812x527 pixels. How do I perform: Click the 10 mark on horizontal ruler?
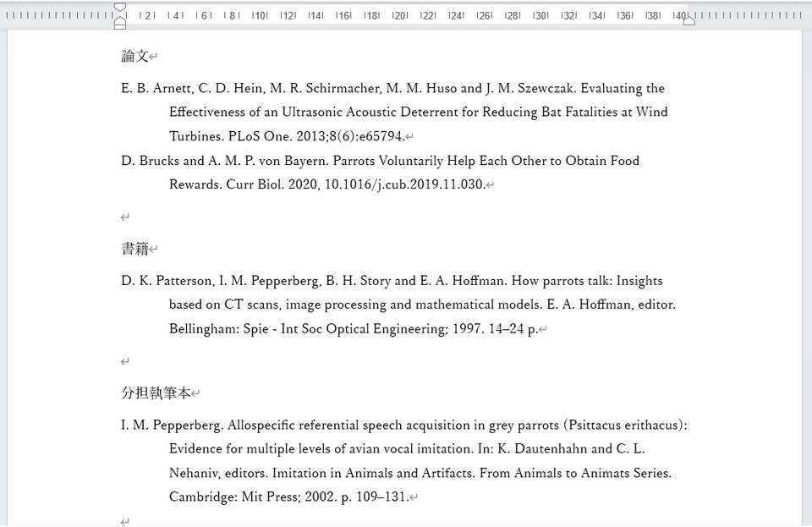pyautogui.click(x=260, y=15)
